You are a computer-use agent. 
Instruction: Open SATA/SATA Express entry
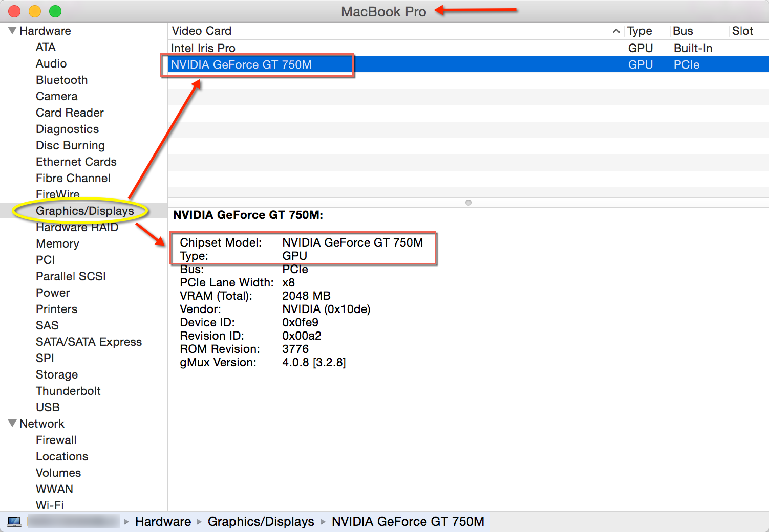89,342
